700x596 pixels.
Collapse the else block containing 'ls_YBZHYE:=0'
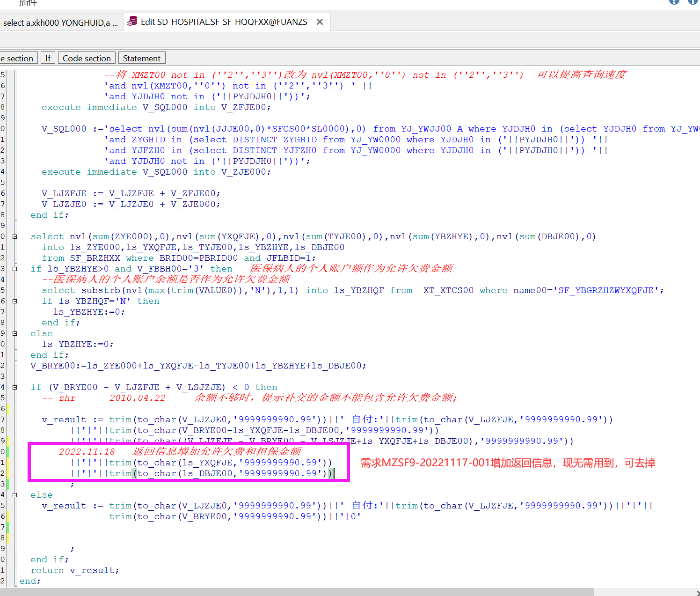(15, 333)
